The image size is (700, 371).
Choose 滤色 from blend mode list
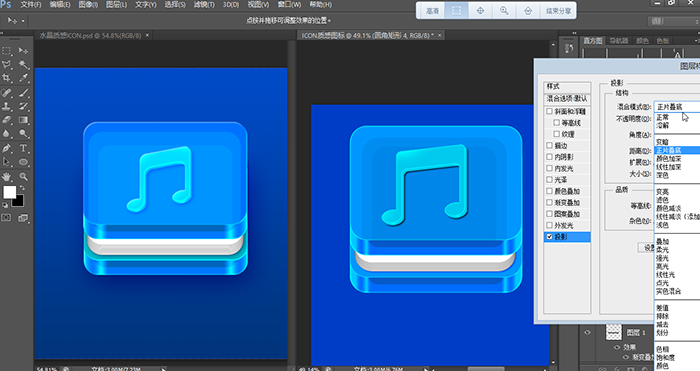pyautogui.click(x=662, y=200)
